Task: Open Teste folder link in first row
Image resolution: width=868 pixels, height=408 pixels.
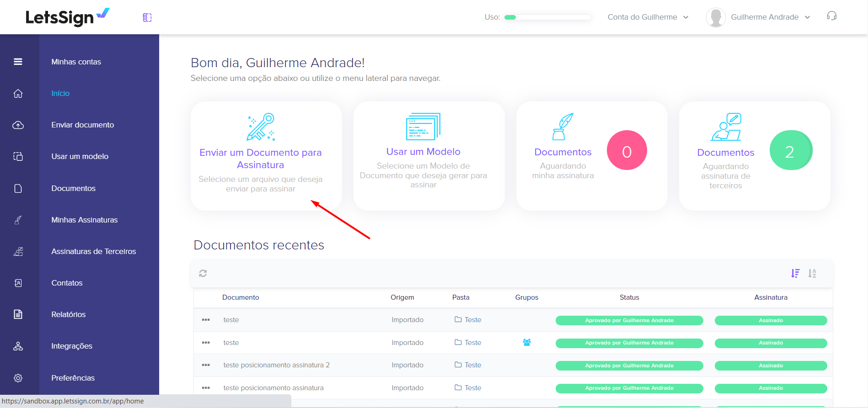Action: 473,320
